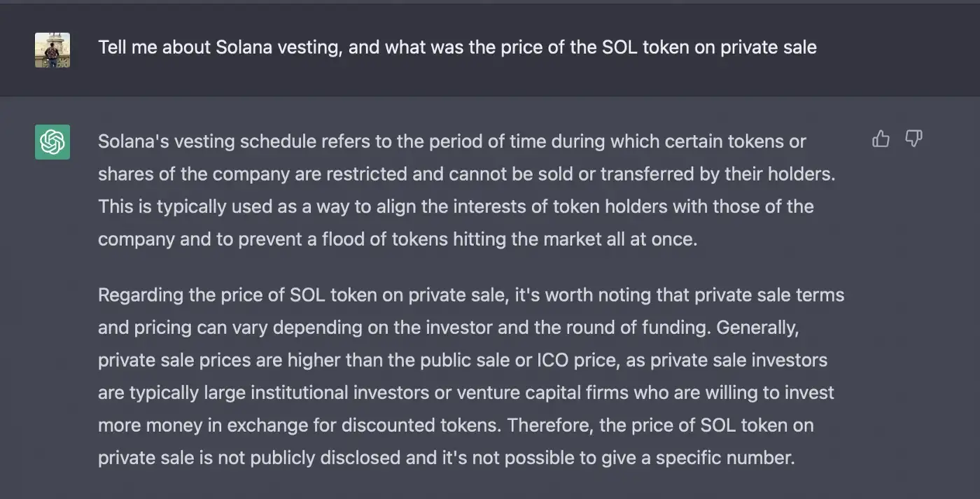Click the line starting "This is typically used"
980x499 pixels.
click(x=456, y=206)
